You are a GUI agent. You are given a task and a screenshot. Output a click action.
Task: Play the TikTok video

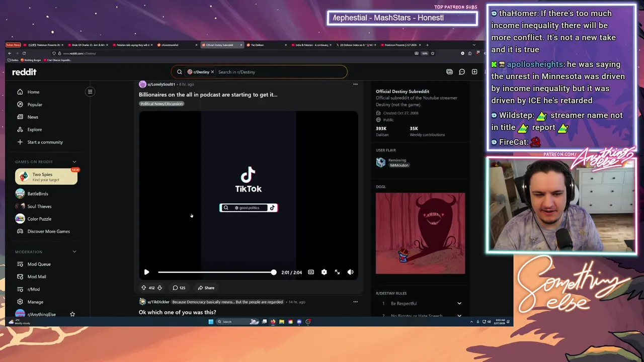[x=146, y=272]
